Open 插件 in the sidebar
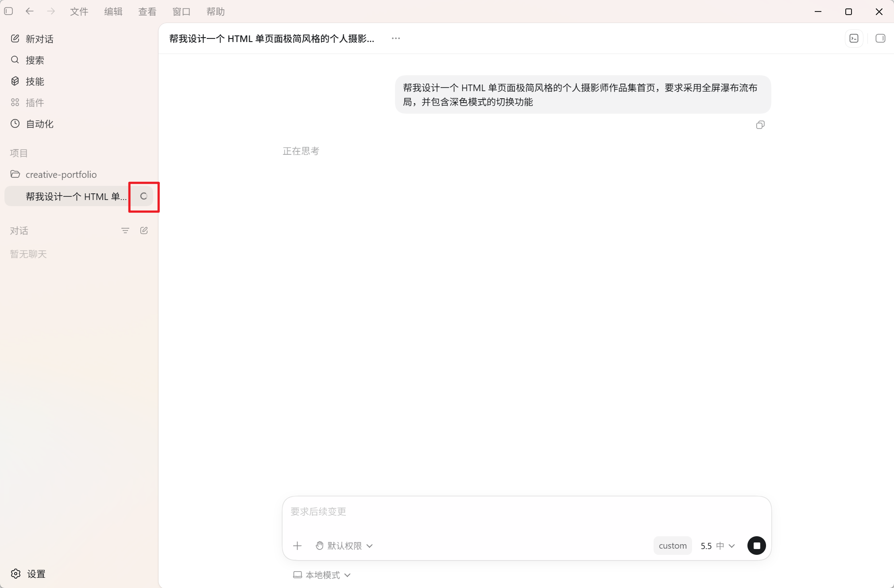This screenshot has height=588, width=894. [x=79, y=103]
